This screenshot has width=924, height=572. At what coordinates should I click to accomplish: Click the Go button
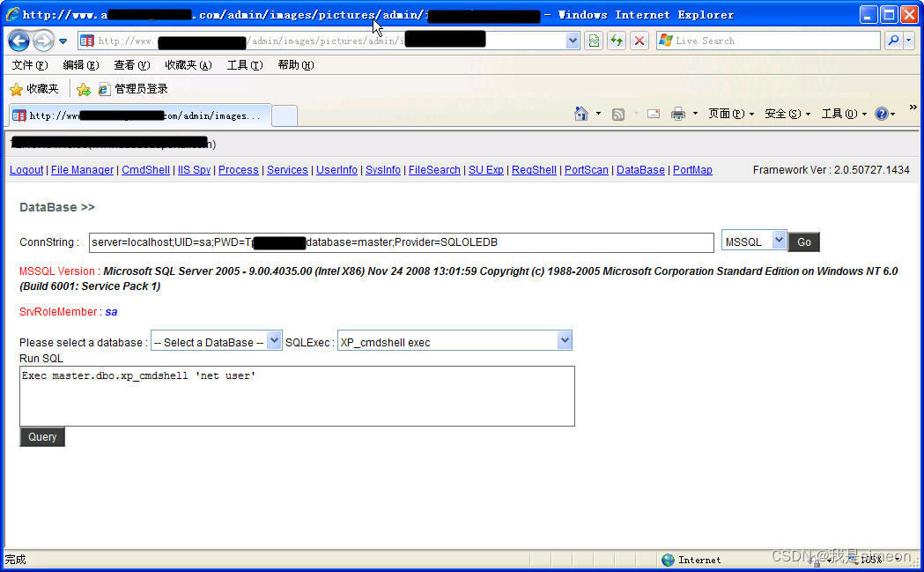pos(804,241)
